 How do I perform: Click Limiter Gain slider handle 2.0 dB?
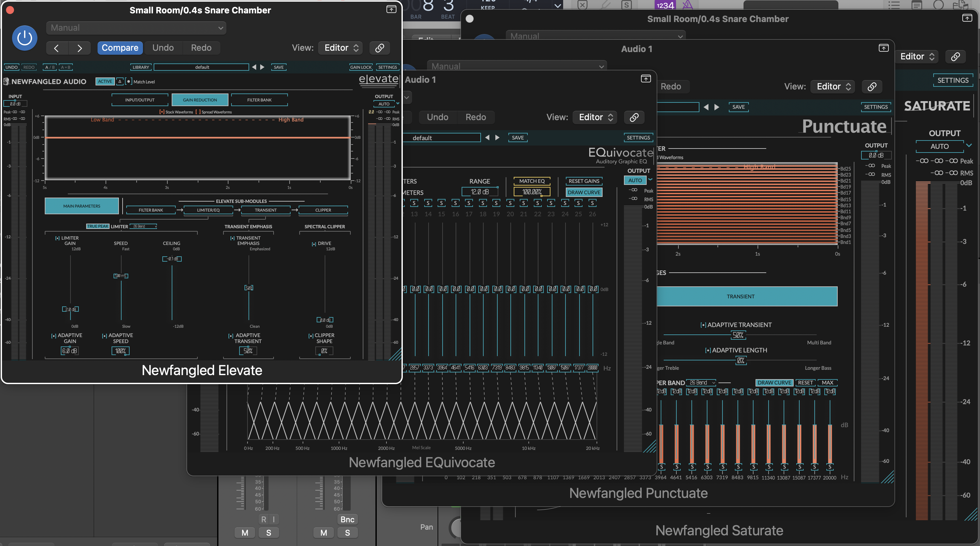(70, 309)
